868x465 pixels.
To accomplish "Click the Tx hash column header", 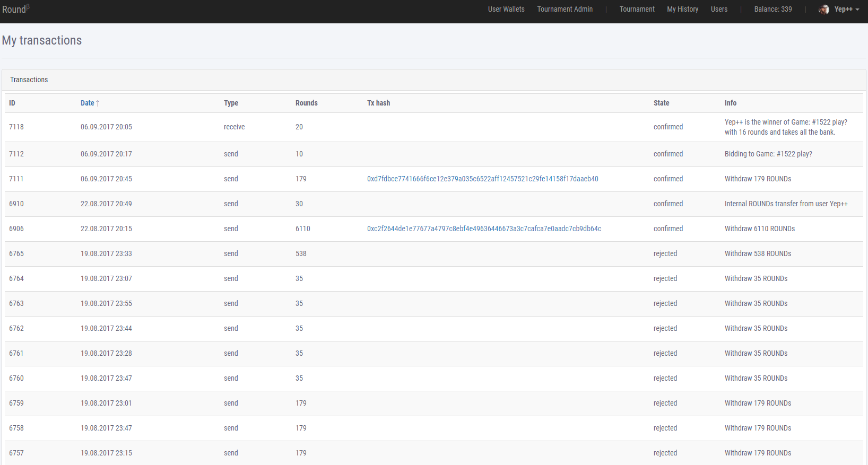I will coord(378,103).
